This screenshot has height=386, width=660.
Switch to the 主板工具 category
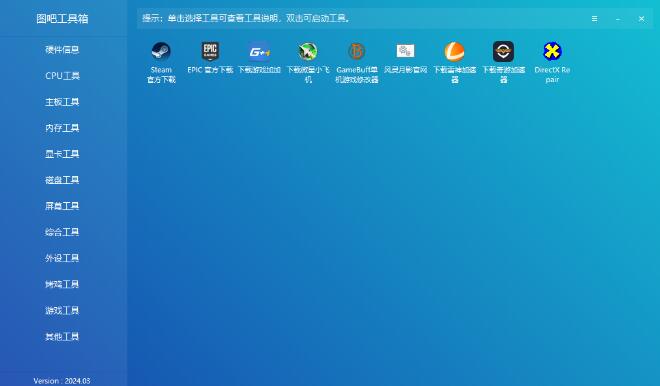pyautogui.click(x=62, y=102)
